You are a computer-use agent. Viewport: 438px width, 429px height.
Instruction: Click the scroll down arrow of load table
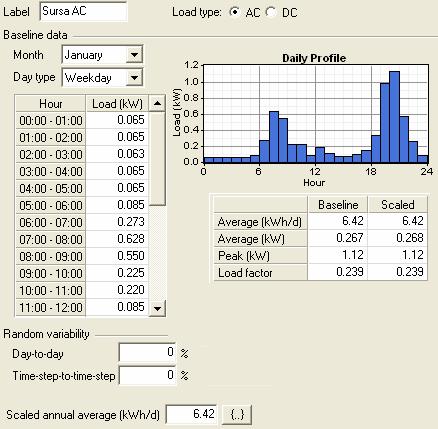[157, 308]
